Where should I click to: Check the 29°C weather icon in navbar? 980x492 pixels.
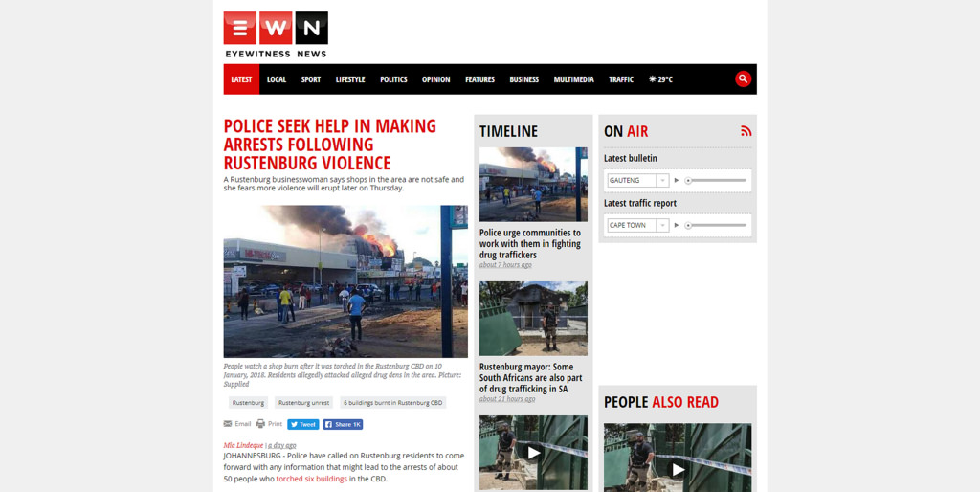coord(653,79)
